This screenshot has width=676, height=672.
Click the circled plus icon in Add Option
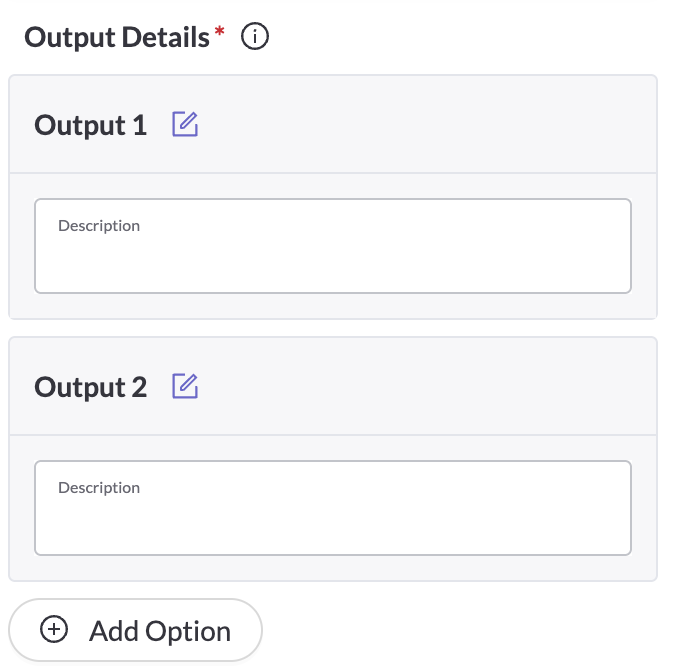[53, 630]
